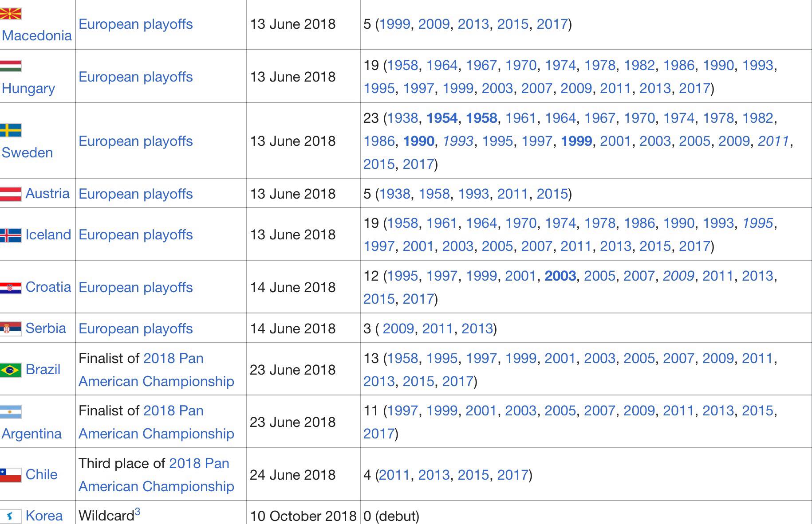Click the Croatia flag icon
The width and height of the screenshot is (812, 524).
point(11,287)
